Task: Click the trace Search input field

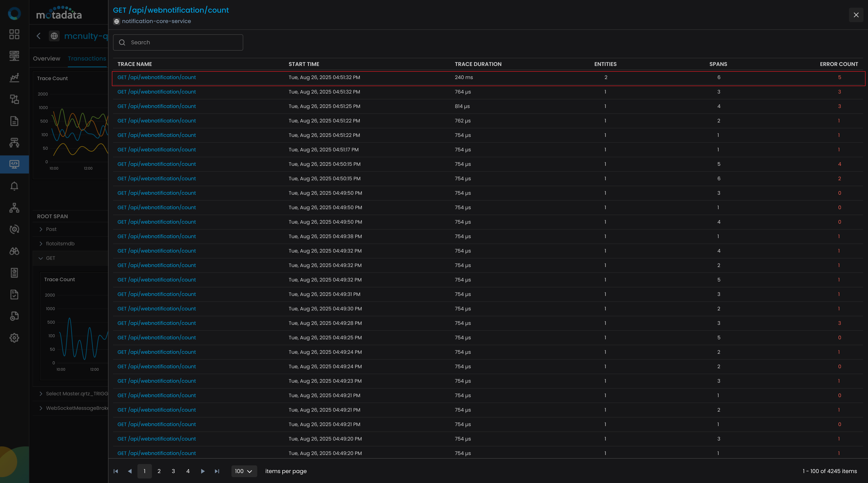Action: 178,42
